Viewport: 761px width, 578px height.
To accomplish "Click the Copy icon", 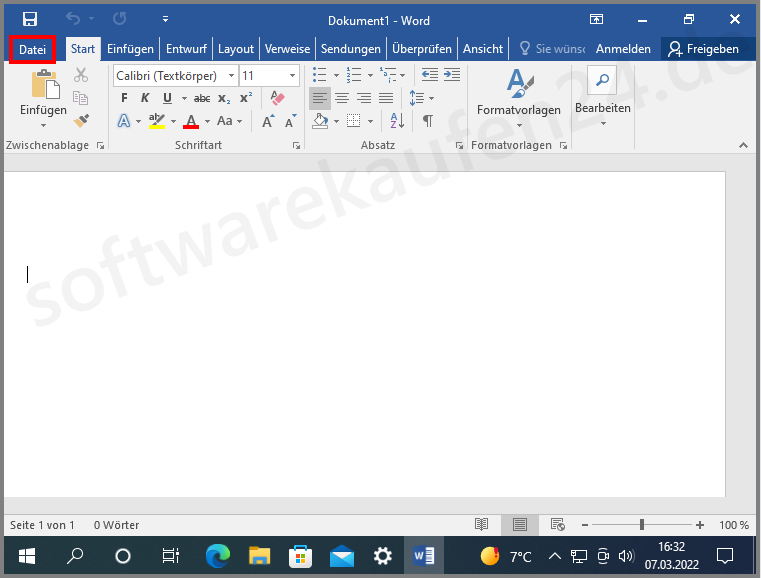I will click(x=81, y=98).
